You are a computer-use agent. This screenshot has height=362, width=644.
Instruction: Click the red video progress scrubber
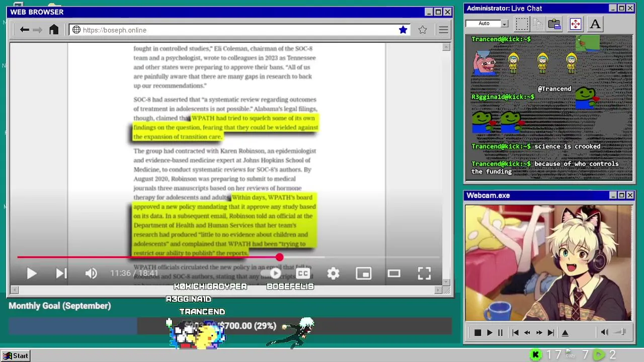click(x=279, y=257)
